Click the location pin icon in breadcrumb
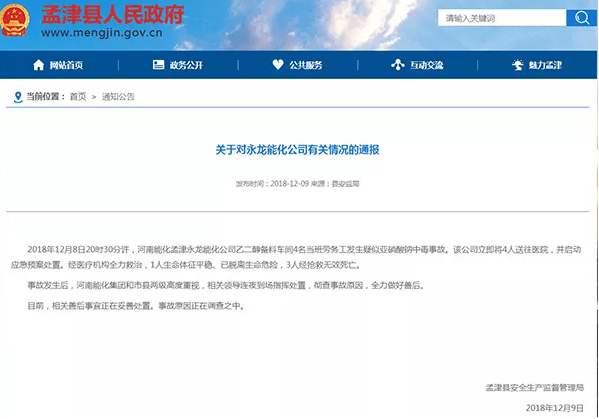Image resolution: width=599 pixels, height=419 pixels. click(18, 97)
